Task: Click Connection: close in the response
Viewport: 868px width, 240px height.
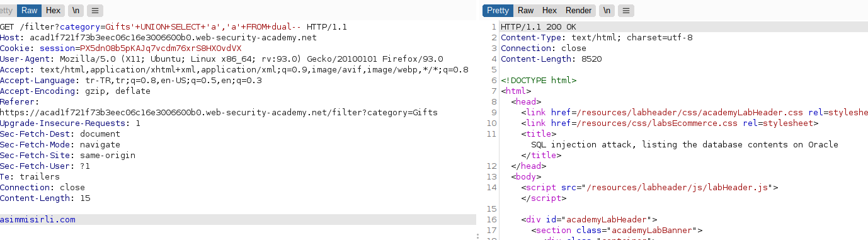Action: click(544, 48)
